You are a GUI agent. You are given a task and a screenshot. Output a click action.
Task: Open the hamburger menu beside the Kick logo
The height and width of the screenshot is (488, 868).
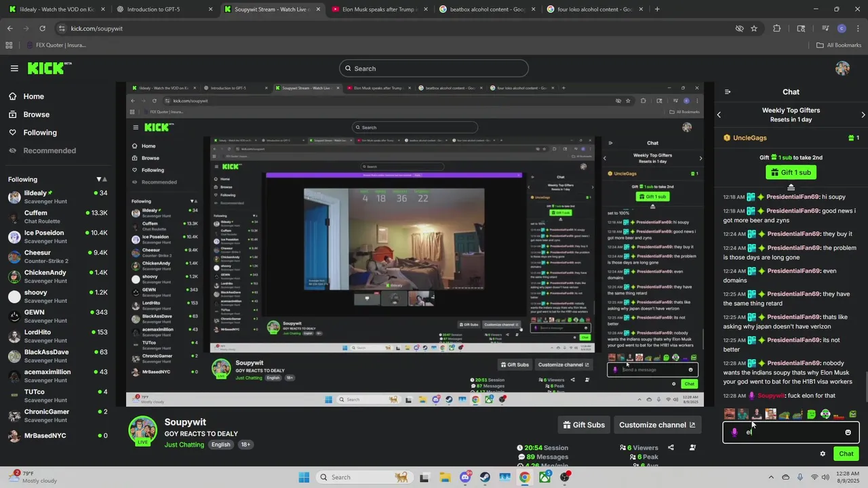14,68
